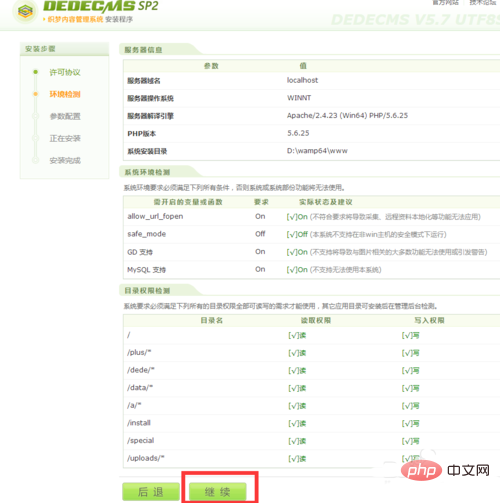Click the grey circle beside 参数配置 step
This screenshot has height=503, width=500.
[35, 116]
